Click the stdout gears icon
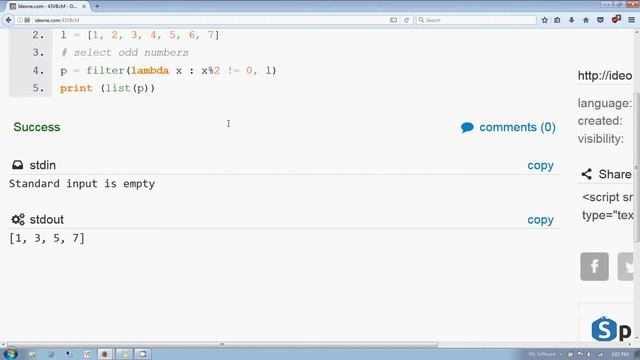The image size is (640, 360). tap(18, 219)
